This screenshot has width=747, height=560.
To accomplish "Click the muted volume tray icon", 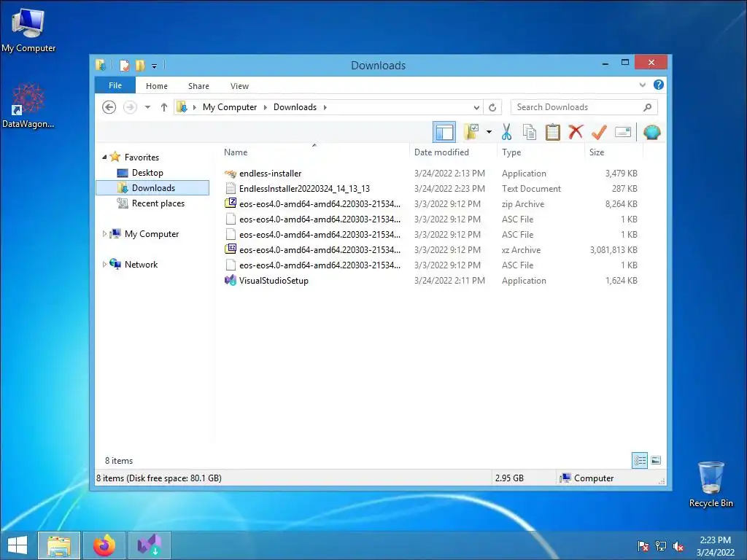I will point(678,546).
